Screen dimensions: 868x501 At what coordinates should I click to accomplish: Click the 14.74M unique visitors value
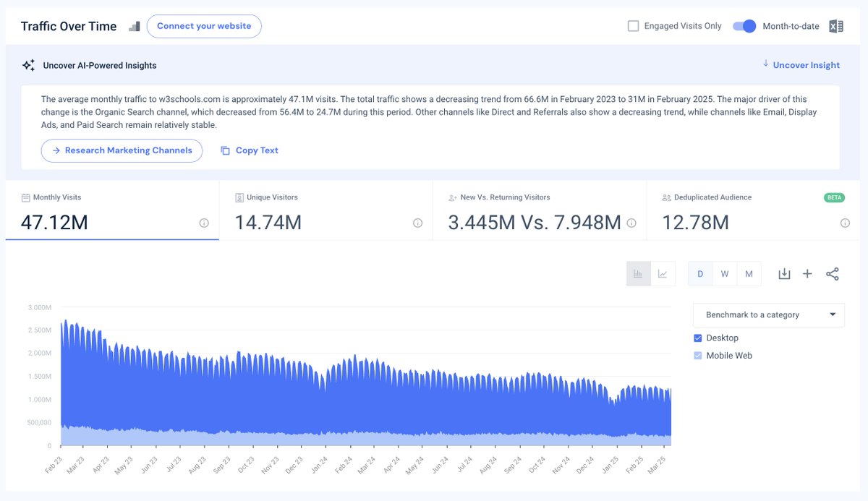(x=268, y=223)
